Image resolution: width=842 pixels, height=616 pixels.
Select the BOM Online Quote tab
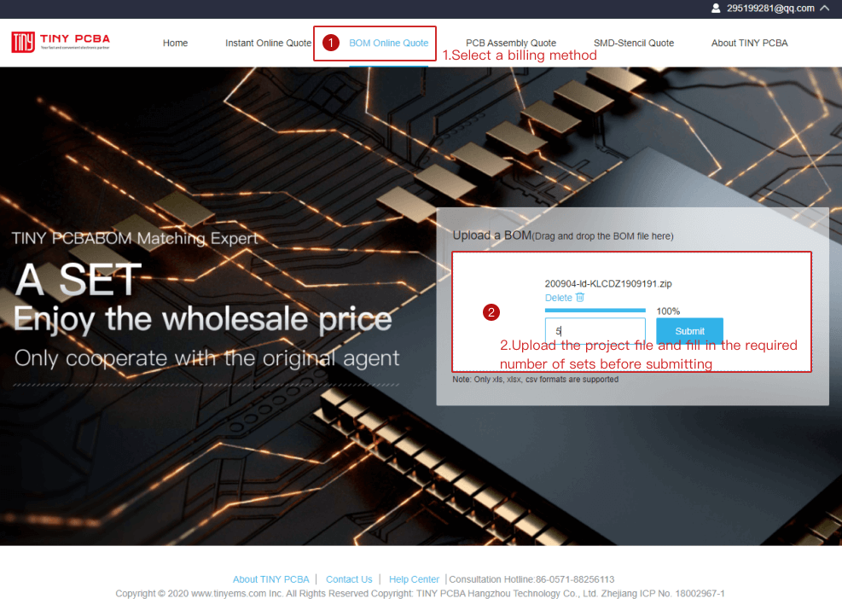[x=388, y=43]
